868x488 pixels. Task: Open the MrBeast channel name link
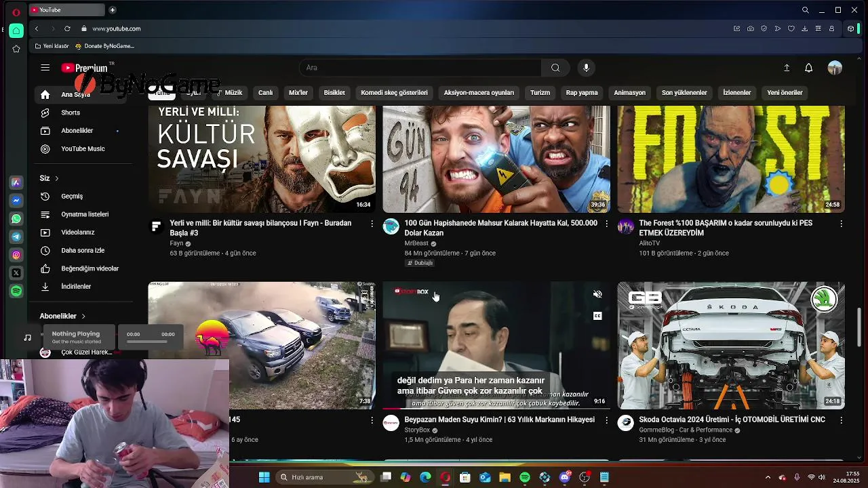point(416,243)
